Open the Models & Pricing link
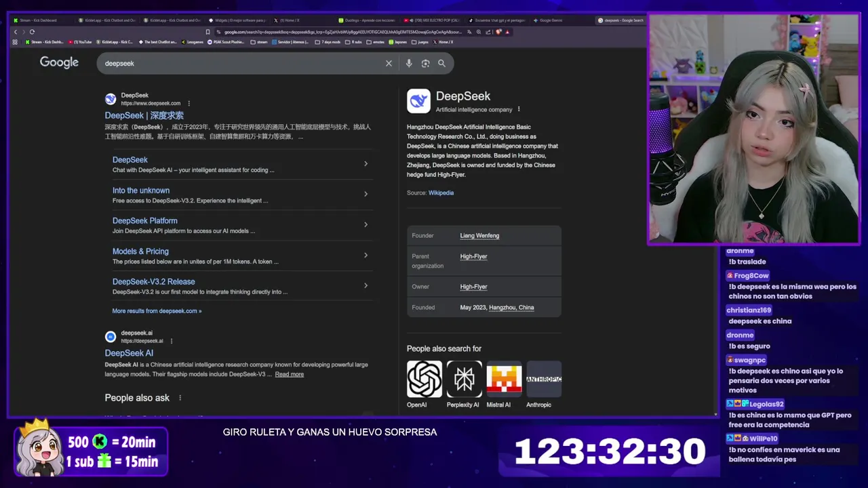 140,251
